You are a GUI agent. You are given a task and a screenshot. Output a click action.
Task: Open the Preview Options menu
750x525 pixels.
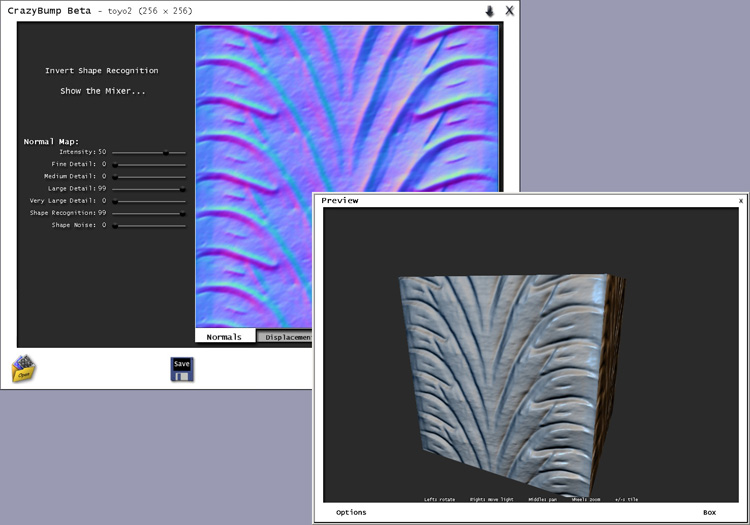pyautogui.click(x=350, y=512)
